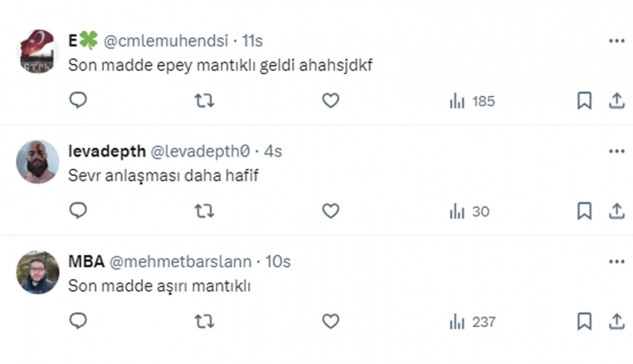Share the cmlemuhendsi tweet

[617, 101]
